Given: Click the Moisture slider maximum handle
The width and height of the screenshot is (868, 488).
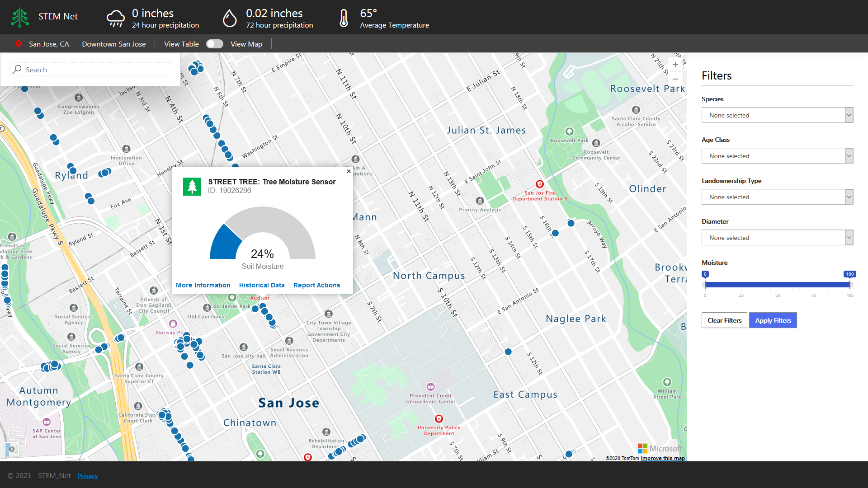Looking at the screenshot, I should coord(850,284).
